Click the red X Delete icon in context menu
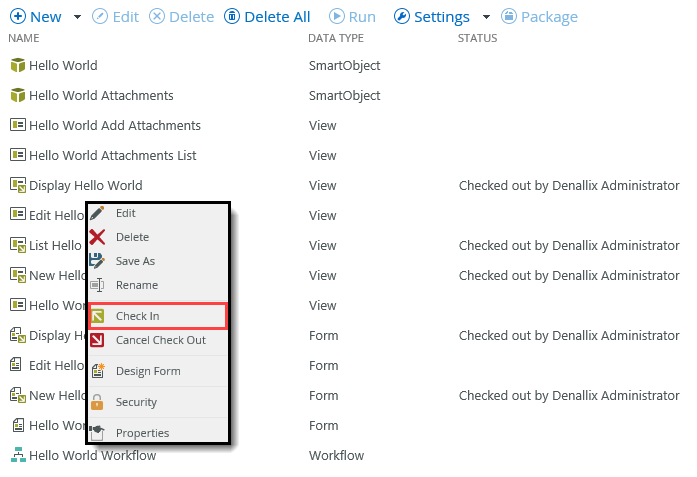The height and width of the screenshot is (477, 697). click(x=98, y=237)
